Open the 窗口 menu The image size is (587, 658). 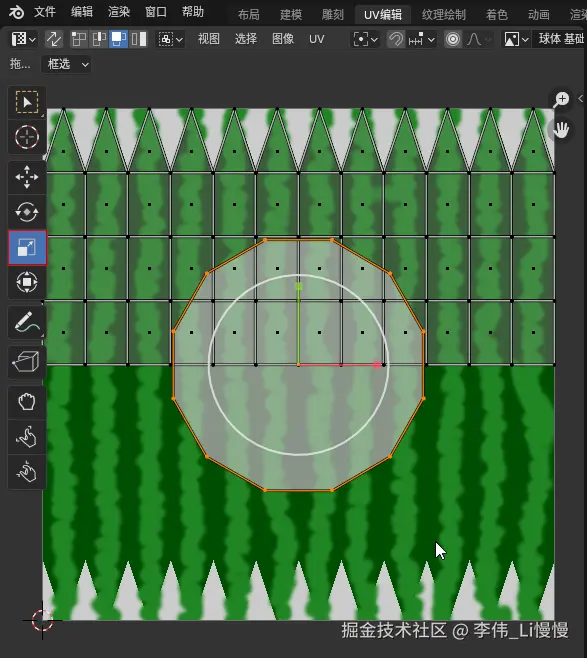tap(156, 12)
